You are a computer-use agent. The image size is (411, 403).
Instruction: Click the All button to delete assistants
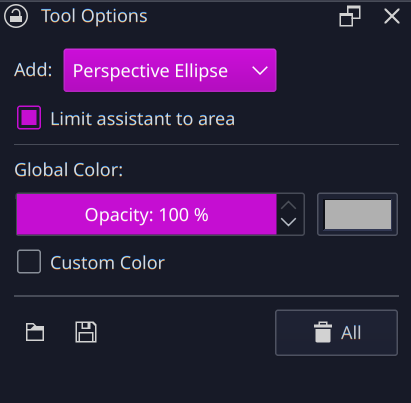[x=336, y=333]
